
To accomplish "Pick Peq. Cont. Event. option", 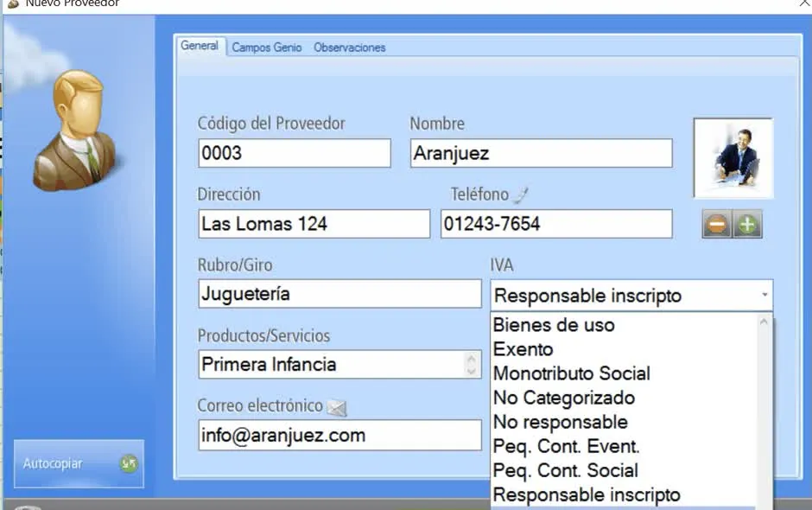I will pos(624,446).
